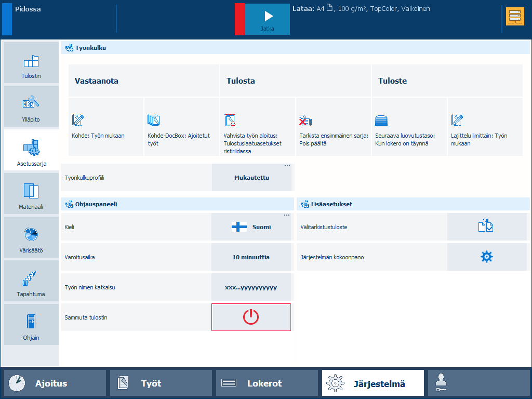The height and width of the screenshot is (399, 532).
Task: Click the red stop indicator bar
Action: (240, 19)
